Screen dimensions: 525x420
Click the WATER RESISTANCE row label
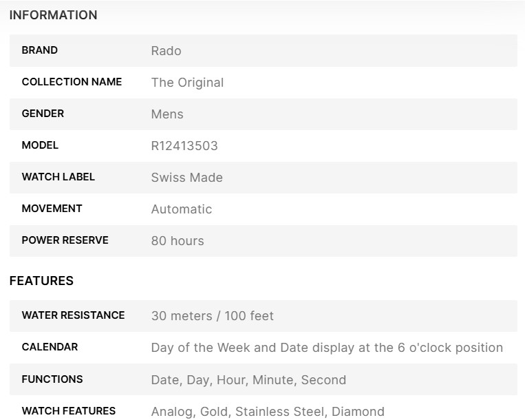[x=73, y=315]
